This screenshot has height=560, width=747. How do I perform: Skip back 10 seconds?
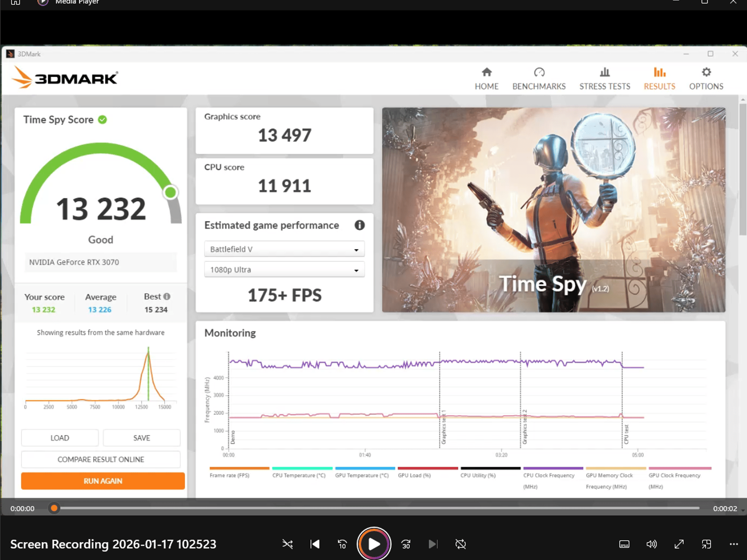pyautogui.click(x=342, y=544)
